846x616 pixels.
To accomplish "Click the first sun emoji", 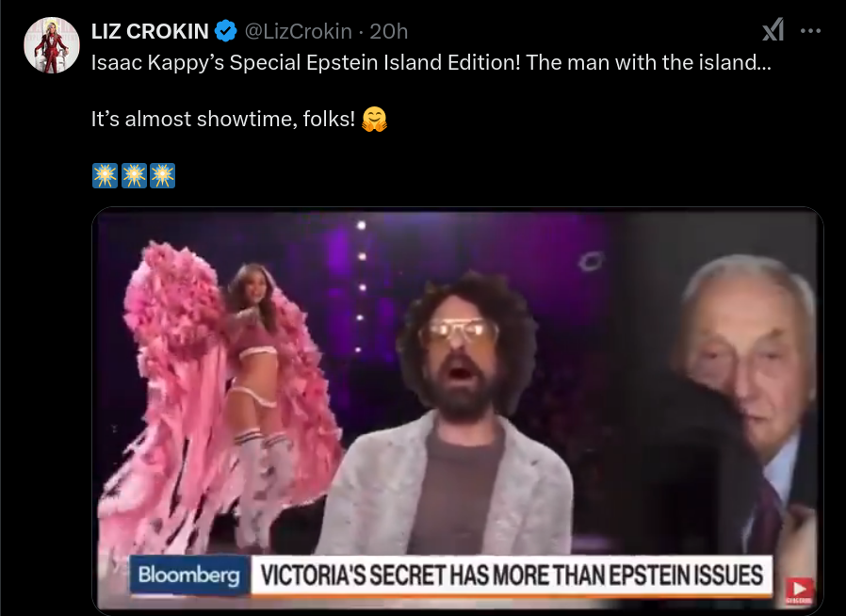I will point(106,176).
